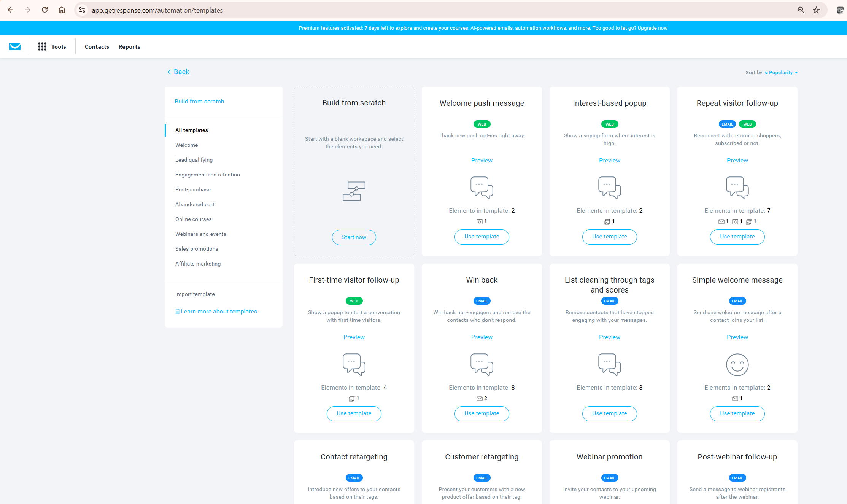This screenshot has height=504, width=847.
Task: Click the envelope element icon under Repeat visitor follow-up
Action: (x=722, y=221)
